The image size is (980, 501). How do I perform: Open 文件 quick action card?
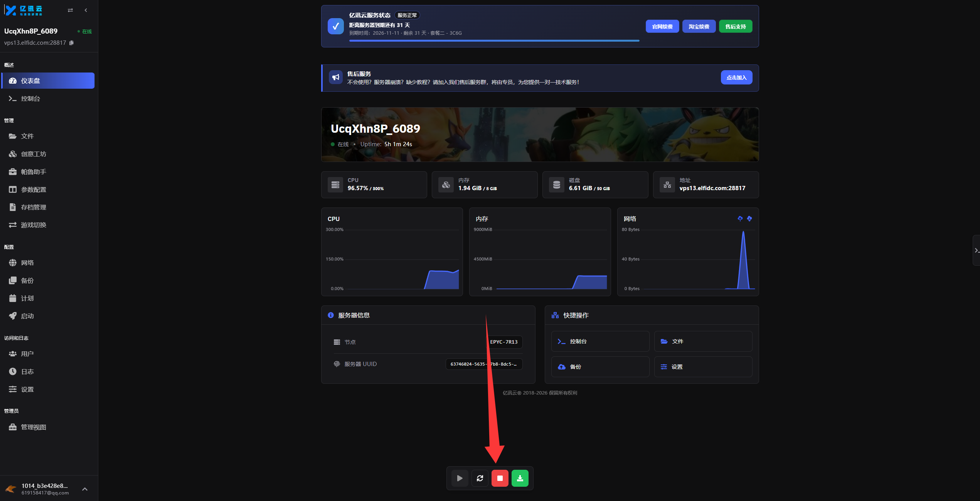click(703, 341)
